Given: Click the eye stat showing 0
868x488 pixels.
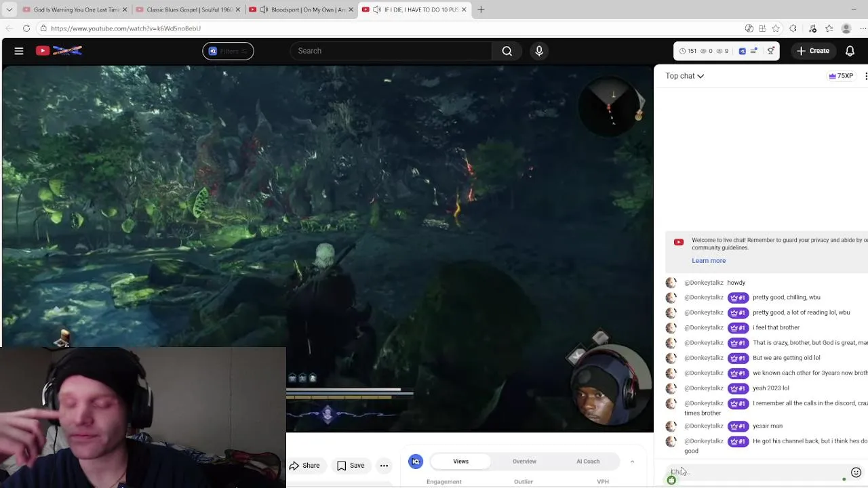Looking at the screenshot, I should (x=706, y=51).
